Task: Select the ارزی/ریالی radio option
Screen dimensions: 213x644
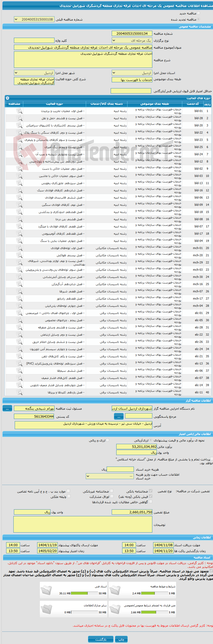Action: tap(151, 440)
